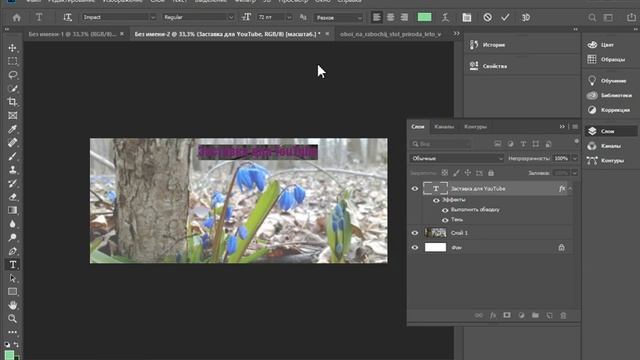Viewport: 640px width, 360px height.
Task: Select the Rectangle shape tool
Action: point(12,291)
